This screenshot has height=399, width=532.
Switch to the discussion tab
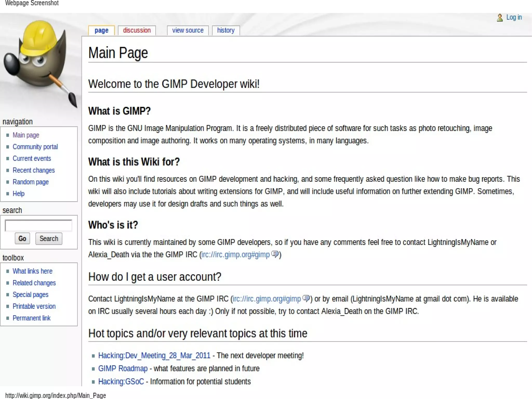(137, 30)
